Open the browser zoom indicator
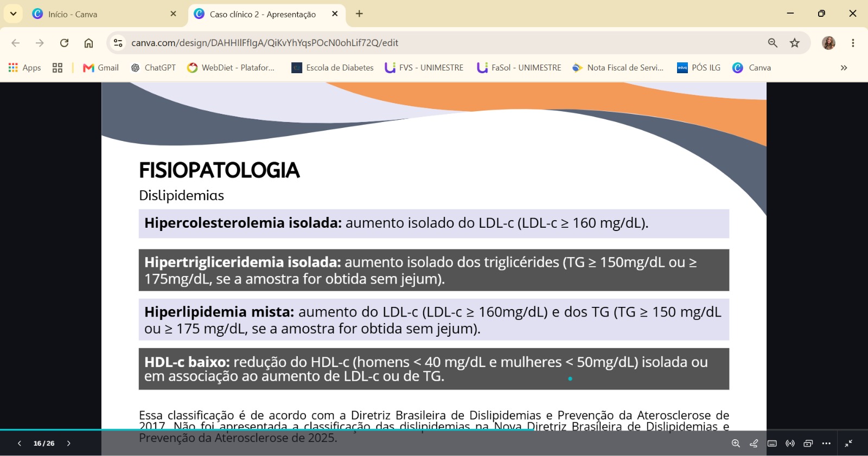This screenshot has width=868, height=456. (773, 43)
